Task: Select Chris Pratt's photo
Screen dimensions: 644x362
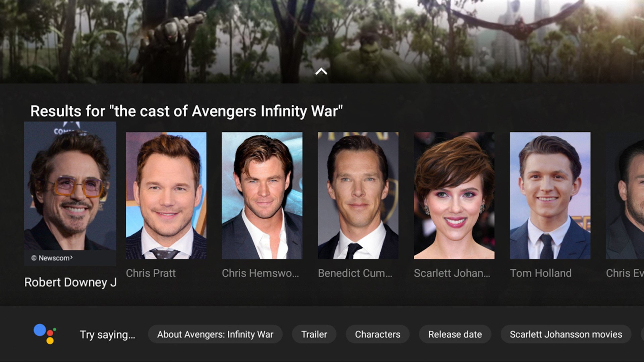Action: [x=166, y=195]
